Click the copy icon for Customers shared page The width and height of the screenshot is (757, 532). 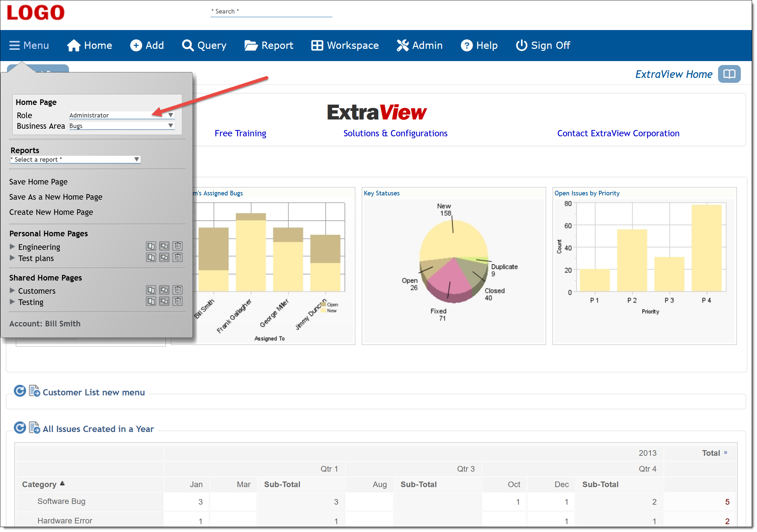pyautogui.click(x=151, y=290)
